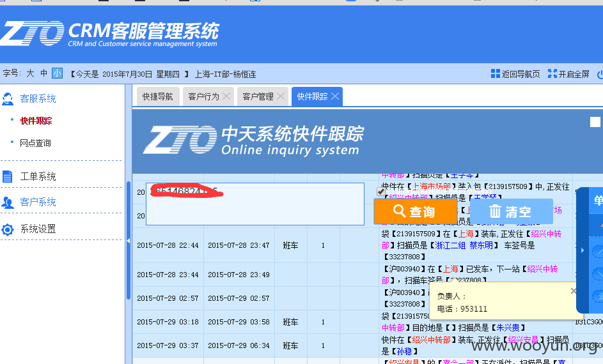
Task: Click the ZTO CRM客服管理系统 logo
Action: point(109,33)
